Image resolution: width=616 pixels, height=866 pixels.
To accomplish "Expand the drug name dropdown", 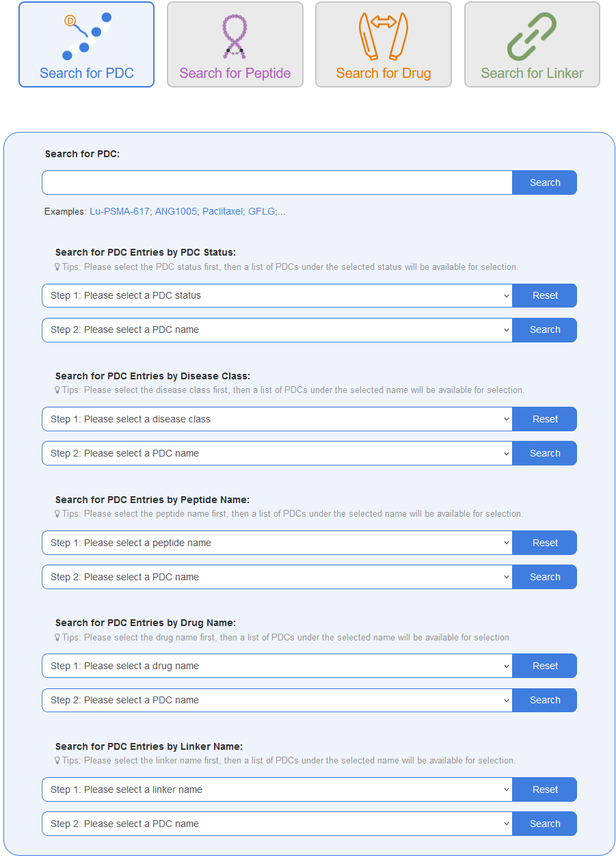I will tap(277, 666).
